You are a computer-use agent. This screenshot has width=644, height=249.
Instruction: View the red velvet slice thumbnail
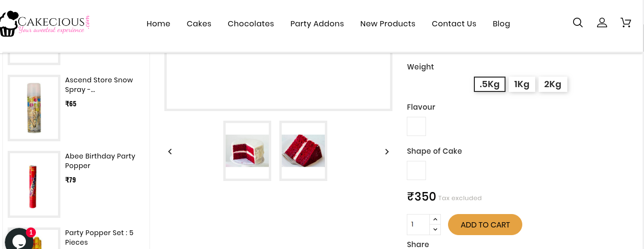click(303, 151)
